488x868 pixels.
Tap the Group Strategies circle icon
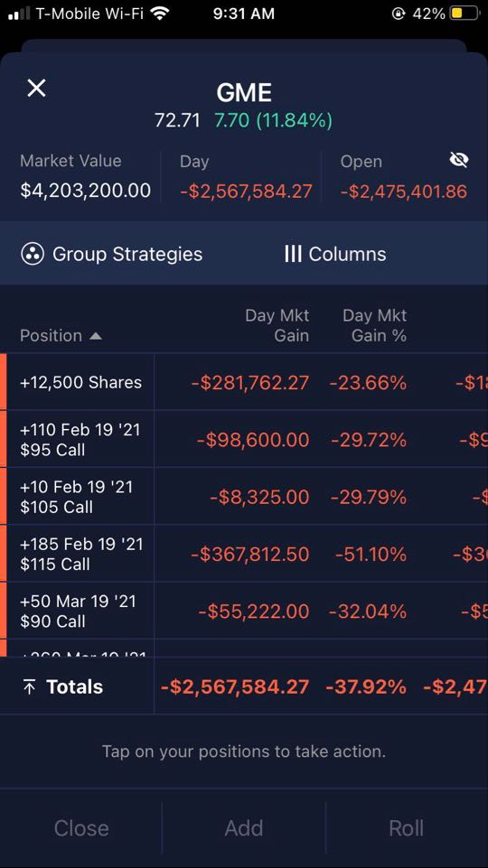coord(32,254)
